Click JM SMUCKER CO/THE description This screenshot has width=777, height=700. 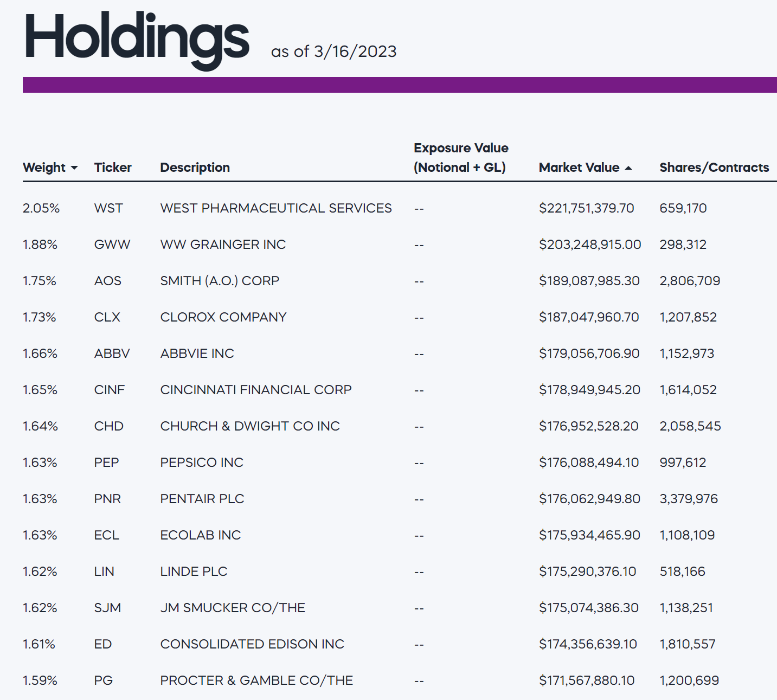[x=233, y=608]
